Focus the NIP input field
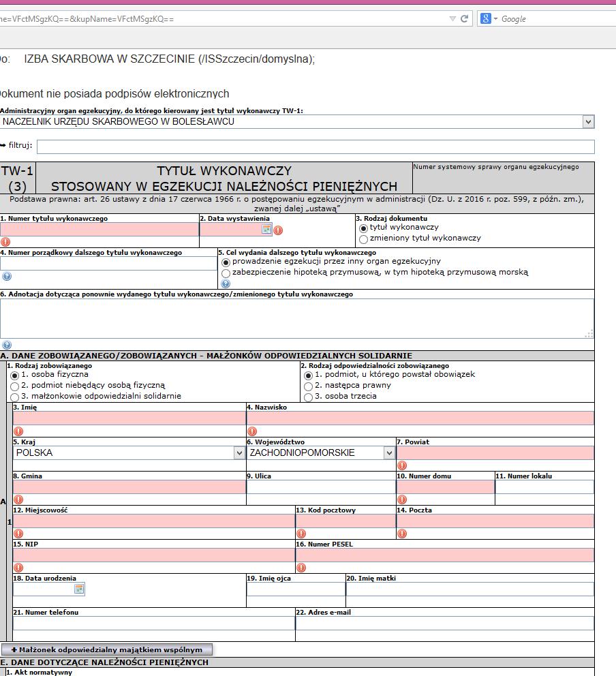Viewport: 616px width, 676px height. [154, 555]
